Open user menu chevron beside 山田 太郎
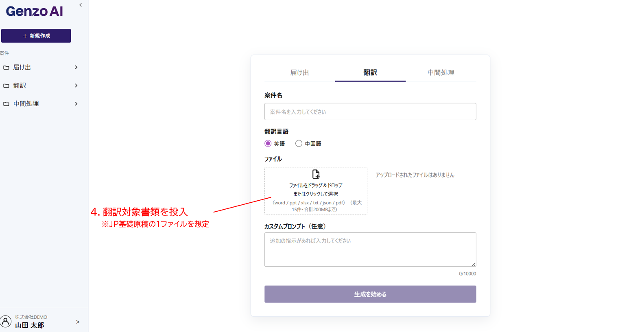Image resolution: width=644 pixels, height=333 pixels. click(78, 322)
